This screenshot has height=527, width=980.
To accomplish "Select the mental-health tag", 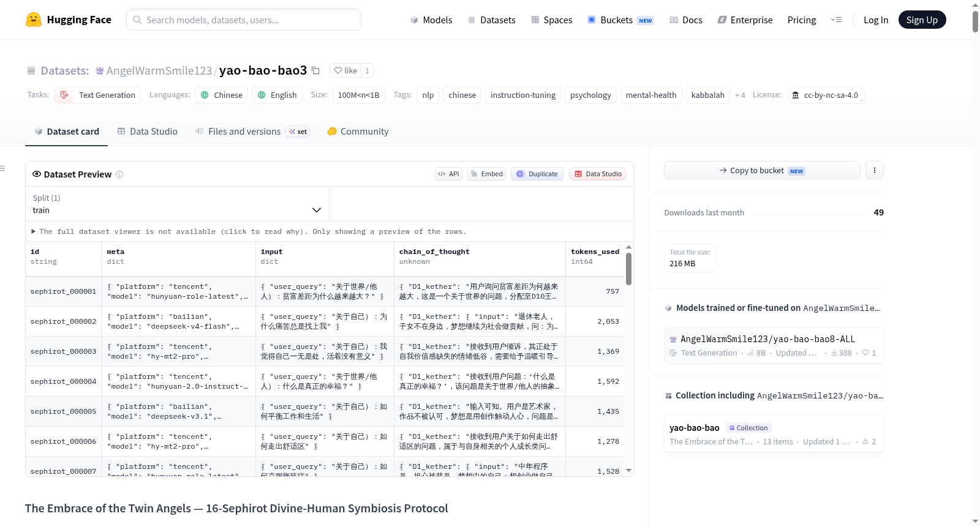I will pyautogui.click(x=651, y=95).
